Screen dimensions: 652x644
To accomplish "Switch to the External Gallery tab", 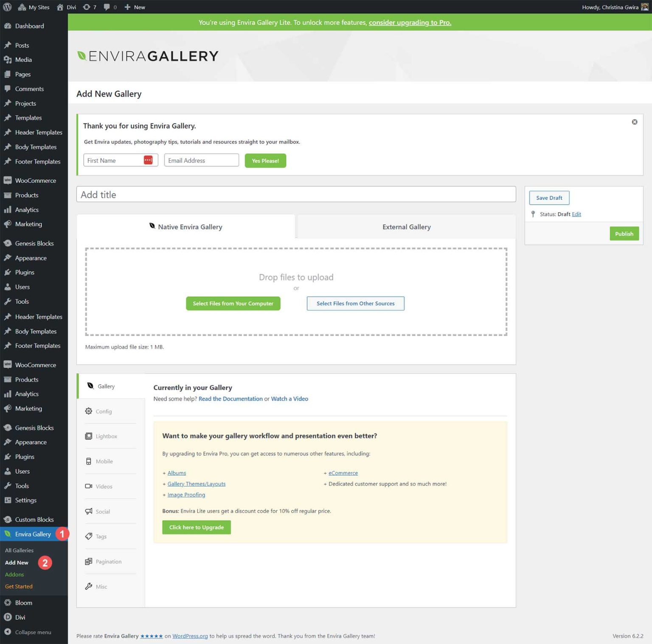I will click(406, 227).
